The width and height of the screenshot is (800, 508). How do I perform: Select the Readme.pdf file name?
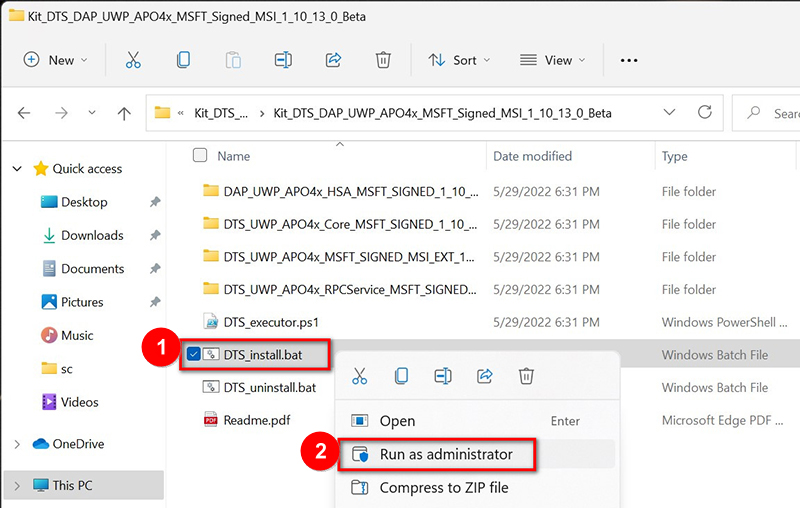[x=257, y=420]
